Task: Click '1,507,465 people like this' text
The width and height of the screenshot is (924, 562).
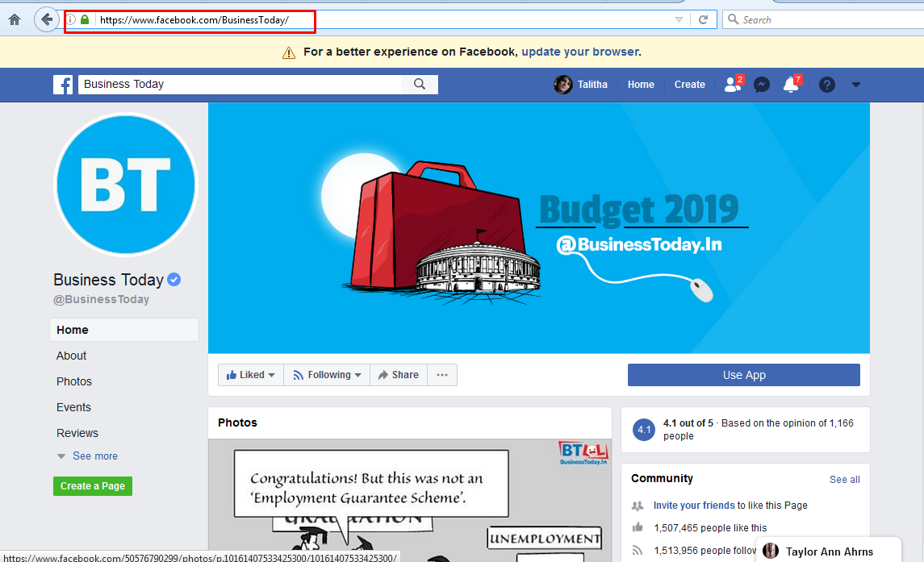Action: pyautogui.click(x=710, y=528)
